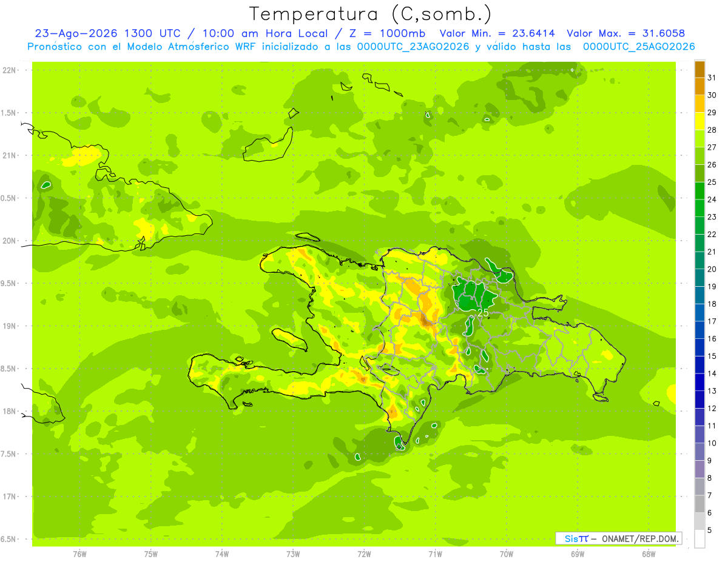
Task: Click dark blue legend swatch between 13 and 14
Action: [699, 382]
